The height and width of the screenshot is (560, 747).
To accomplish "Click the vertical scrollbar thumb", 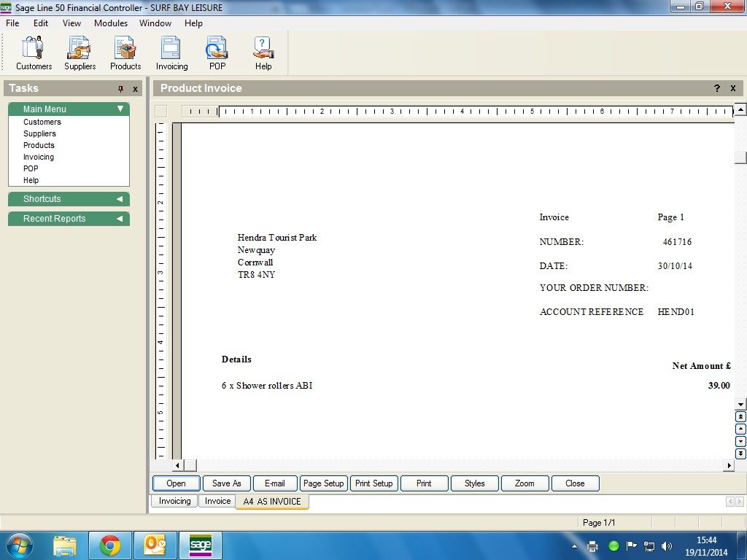I will [740, 157].
